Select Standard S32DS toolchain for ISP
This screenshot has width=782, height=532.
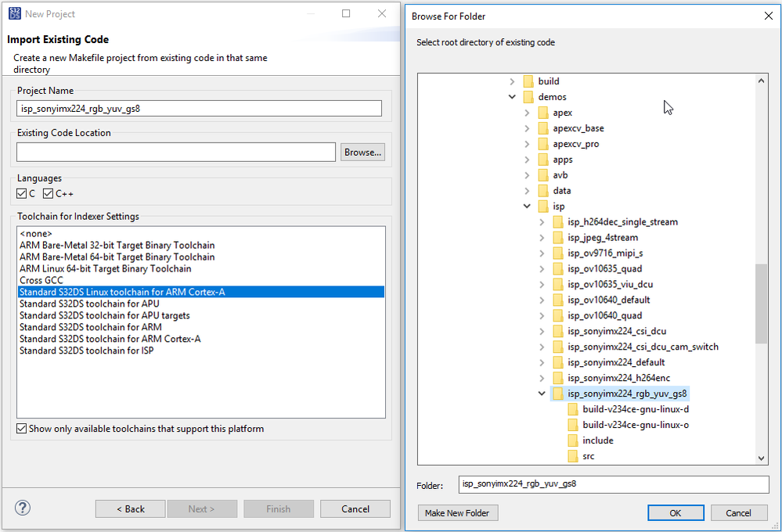[x=201, y=350]
